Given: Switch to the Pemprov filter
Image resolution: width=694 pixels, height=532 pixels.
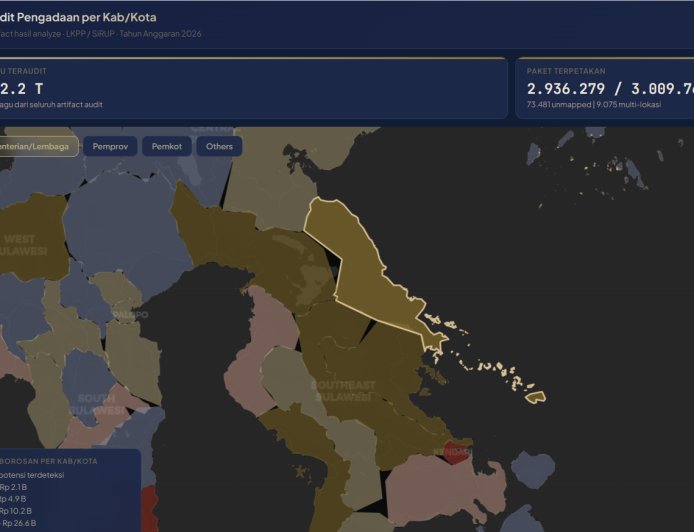Looking at the screenshot, I should coord(110,146).
